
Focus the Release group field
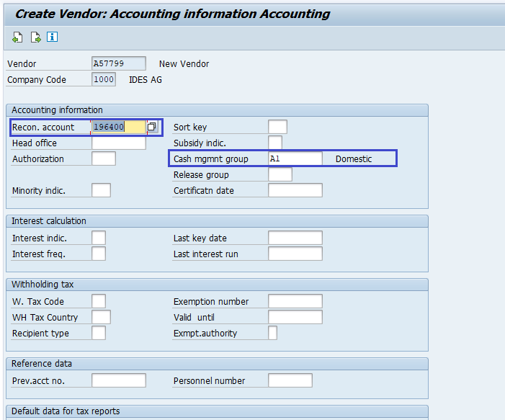280,174
